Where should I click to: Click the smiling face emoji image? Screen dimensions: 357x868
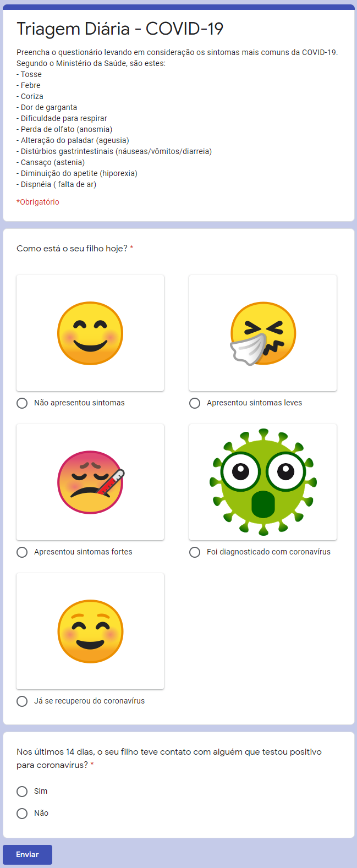90,333
